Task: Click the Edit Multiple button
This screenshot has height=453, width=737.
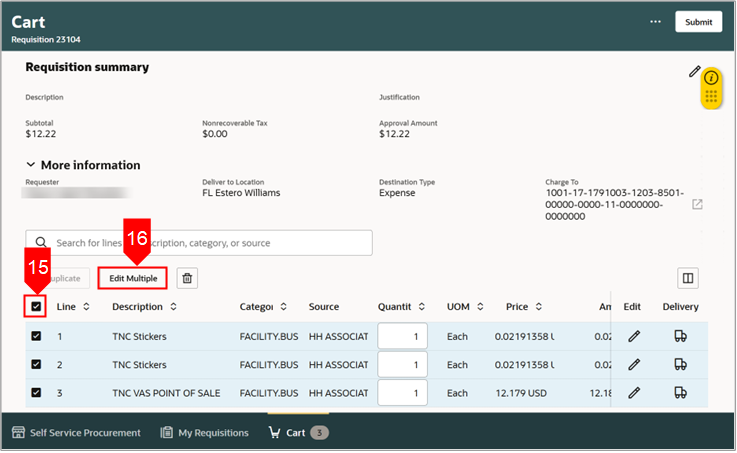Action: coord(133,278)
